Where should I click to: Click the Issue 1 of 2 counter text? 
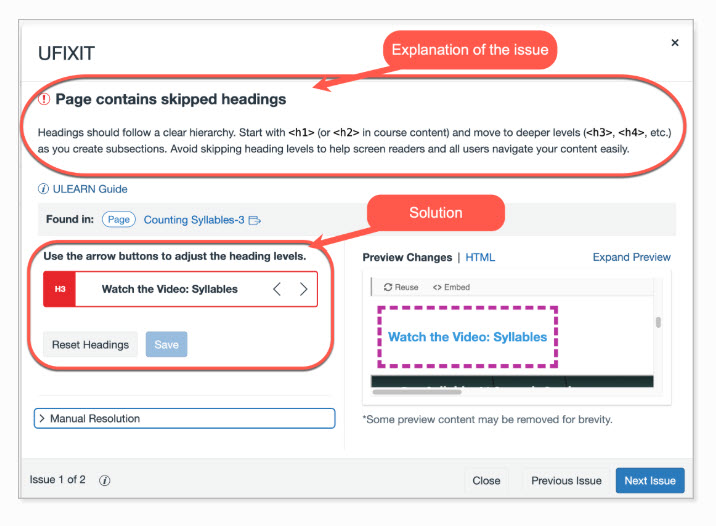[58, 480]
